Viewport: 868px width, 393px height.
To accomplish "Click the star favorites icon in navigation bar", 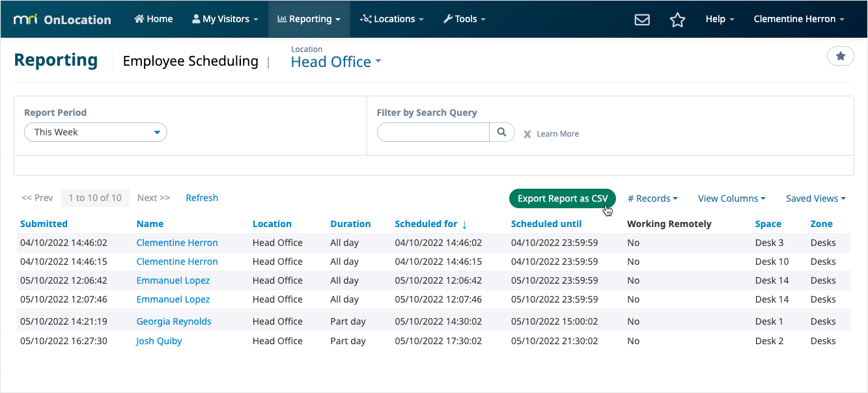I will (678, 20).
